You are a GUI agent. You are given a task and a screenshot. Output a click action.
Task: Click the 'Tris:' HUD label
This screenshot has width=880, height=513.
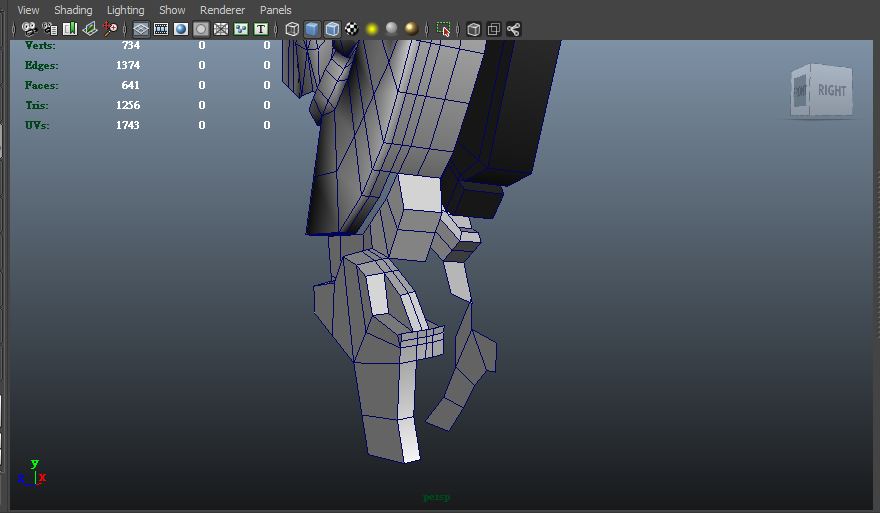(36, 106)
